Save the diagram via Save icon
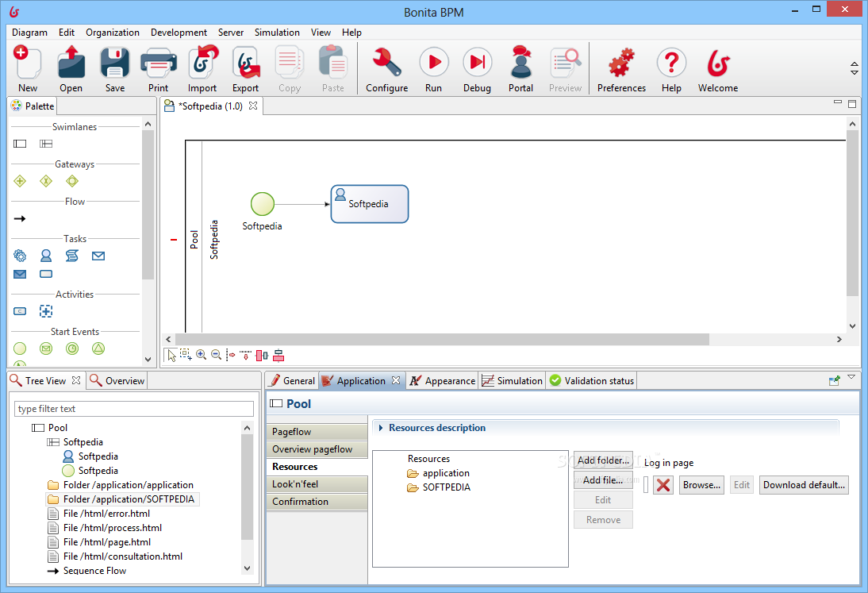This screenshot has width=868, height=593. [114, 63]
